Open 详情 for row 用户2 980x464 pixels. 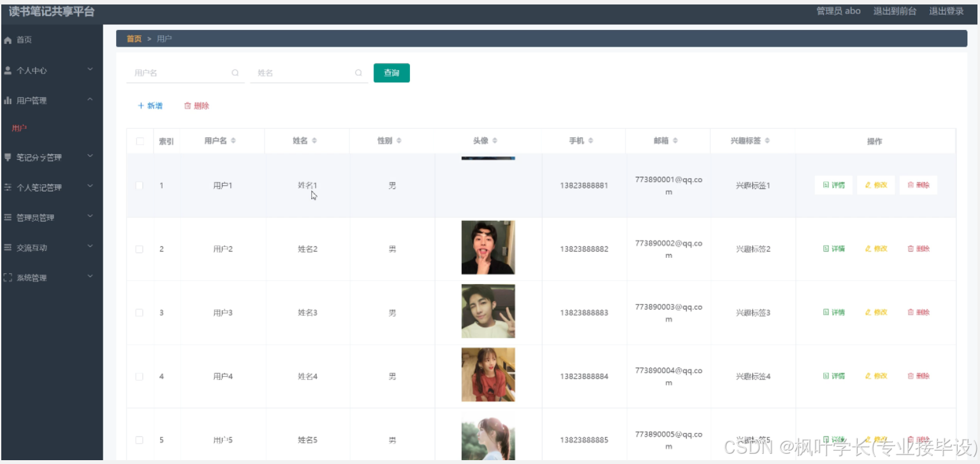(834, 249)
